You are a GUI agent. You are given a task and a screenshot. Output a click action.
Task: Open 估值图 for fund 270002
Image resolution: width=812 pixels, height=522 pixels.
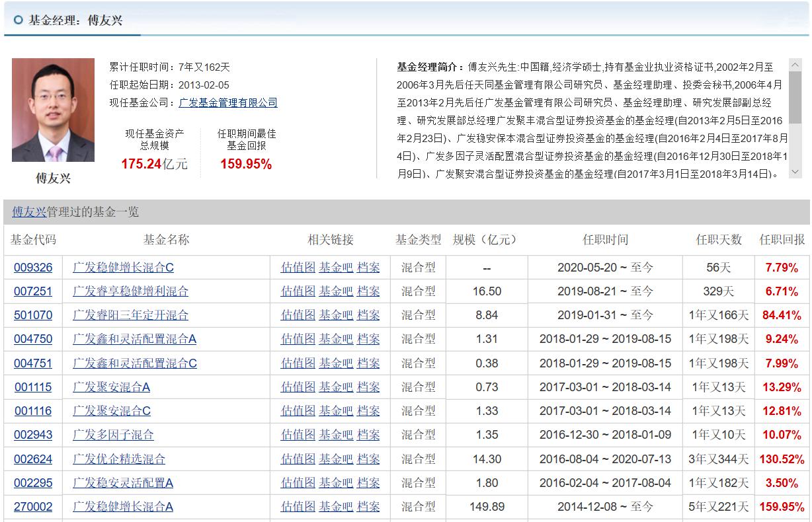[298, 507]
